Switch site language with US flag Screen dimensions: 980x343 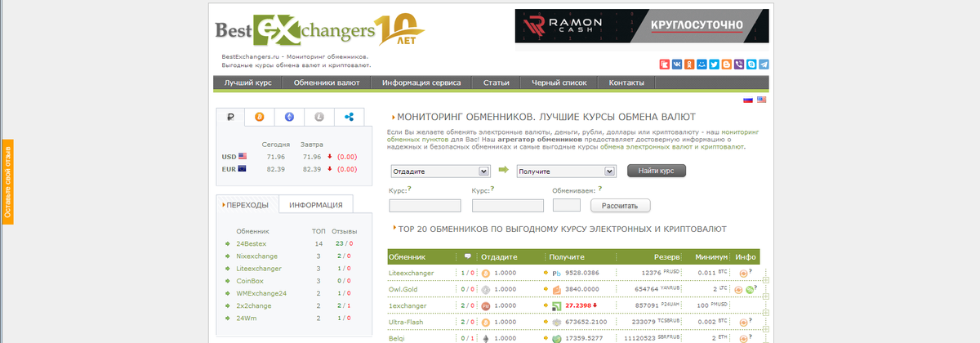point(761,100)
